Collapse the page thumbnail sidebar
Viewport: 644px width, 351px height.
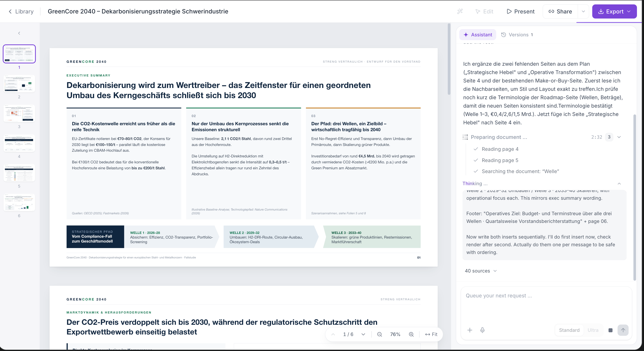coord(19,33)
